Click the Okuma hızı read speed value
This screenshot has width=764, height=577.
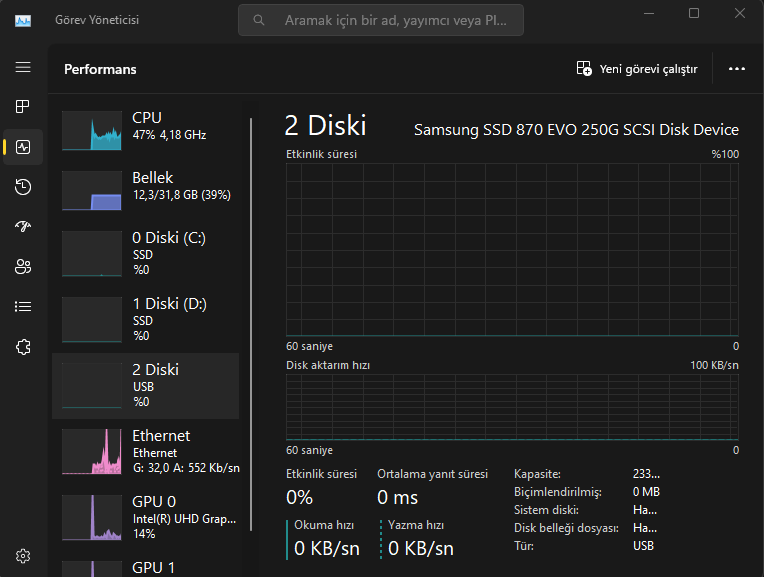point(327,548)
